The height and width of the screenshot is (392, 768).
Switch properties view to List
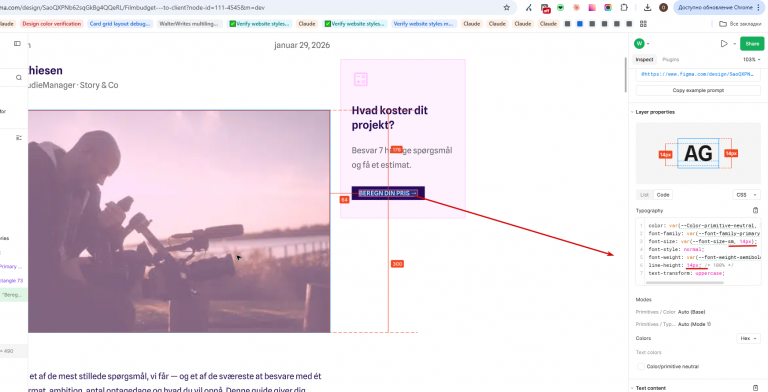click(644, 195)
